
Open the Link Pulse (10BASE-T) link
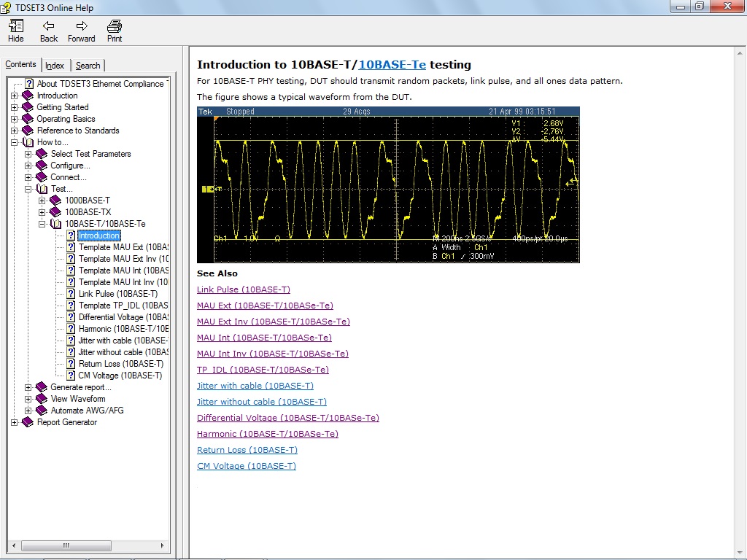pos(244,289)
